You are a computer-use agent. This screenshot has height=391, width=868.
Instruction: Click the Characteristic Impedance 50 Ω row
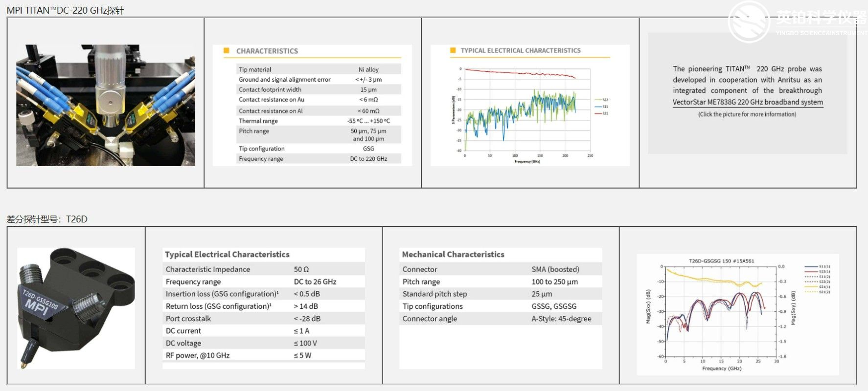pyautogui.click(x=263, y=269)
